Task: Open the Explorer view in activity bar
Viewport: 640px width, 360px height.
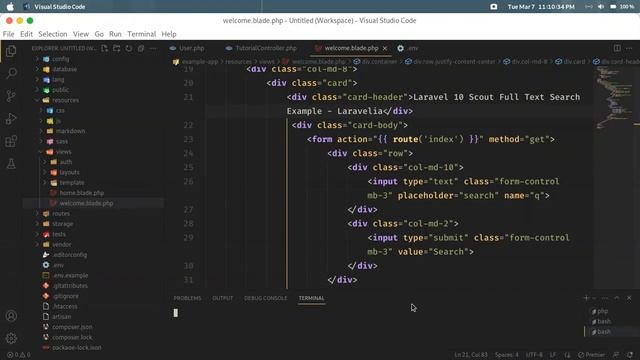Action: (11, 51)
